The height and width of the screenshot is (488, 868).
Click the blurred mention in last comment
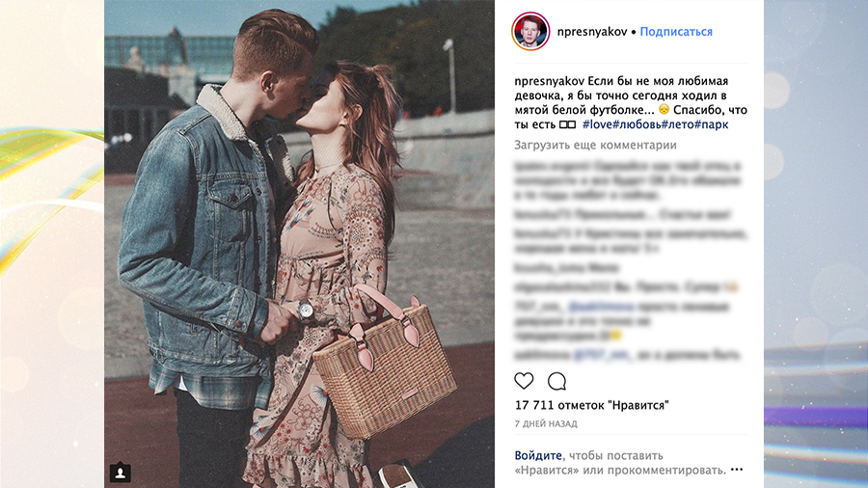pyautogui.click(x=602, y=355)
